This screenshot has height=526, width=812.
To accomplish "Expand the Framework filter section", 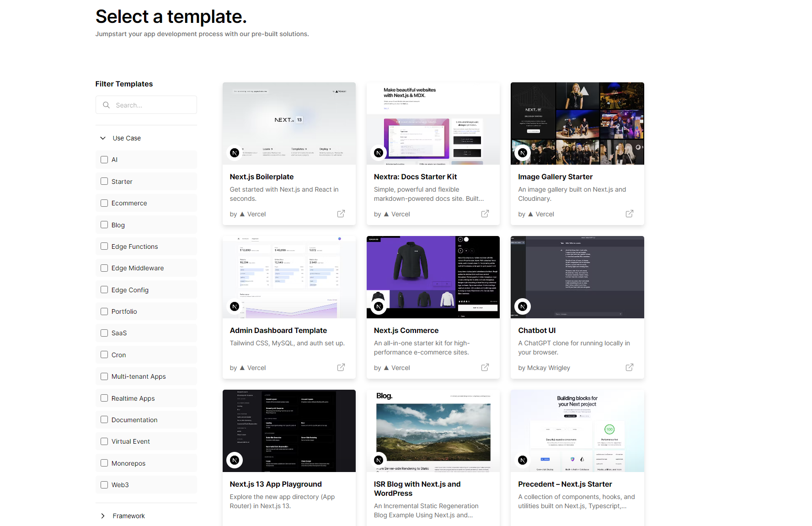I will [103, 516].
